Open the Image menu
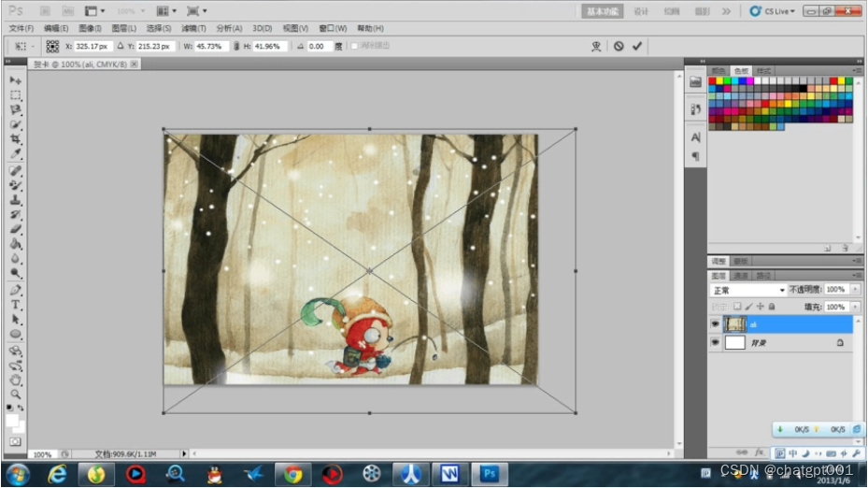Image resolution: width=868 pixels, height=488 pixels. pos(90,28)
